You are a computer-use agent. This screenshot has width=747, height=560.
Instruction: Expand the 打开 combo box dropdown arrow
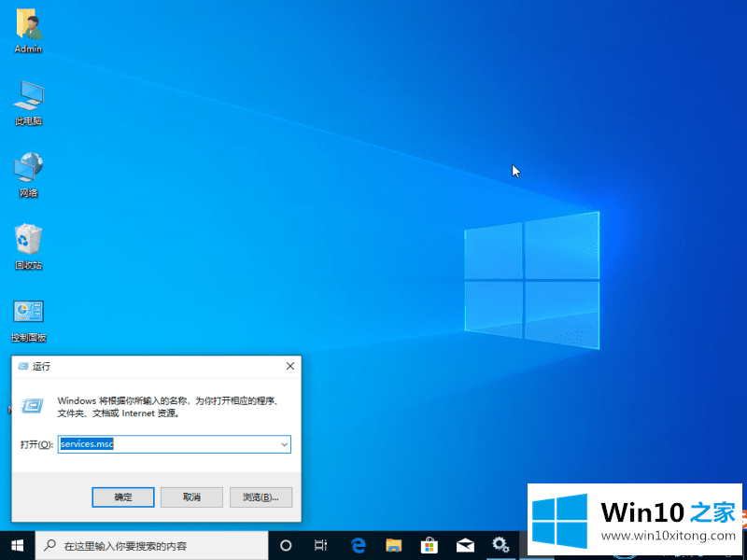tap(285, 444)
